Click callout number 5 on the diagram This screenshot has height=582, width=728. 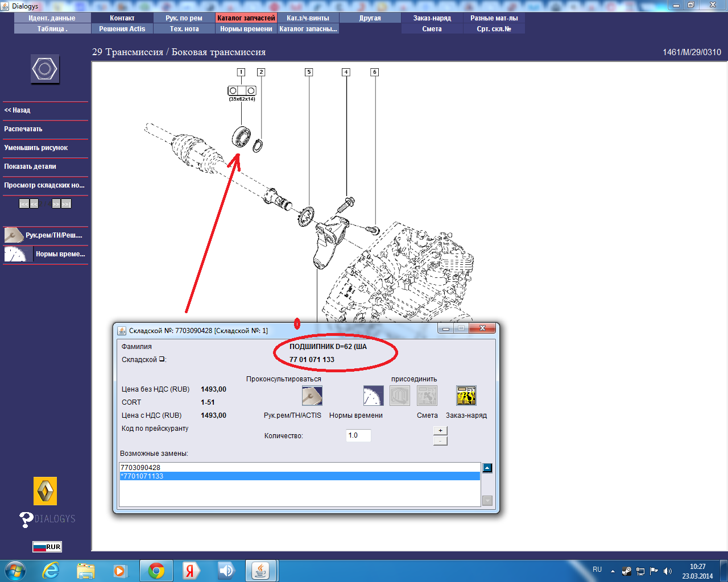click(309, 72)
